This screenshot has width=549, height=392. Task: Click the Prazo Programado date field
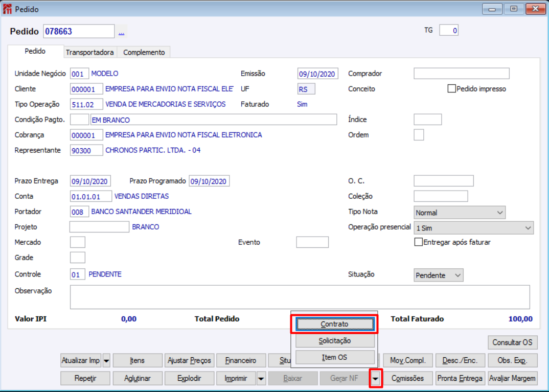pos(209,181)
